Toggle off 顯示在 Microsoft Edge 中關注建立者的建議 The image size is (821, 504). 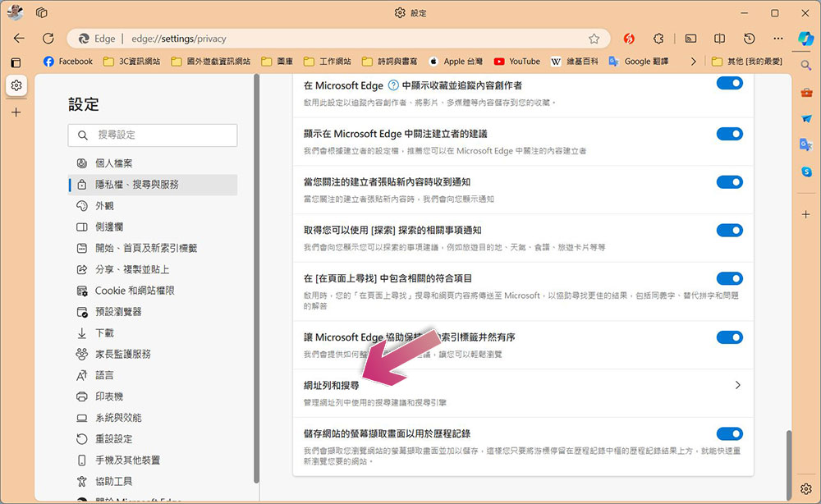pyautogui.click(x=729, y=134)
